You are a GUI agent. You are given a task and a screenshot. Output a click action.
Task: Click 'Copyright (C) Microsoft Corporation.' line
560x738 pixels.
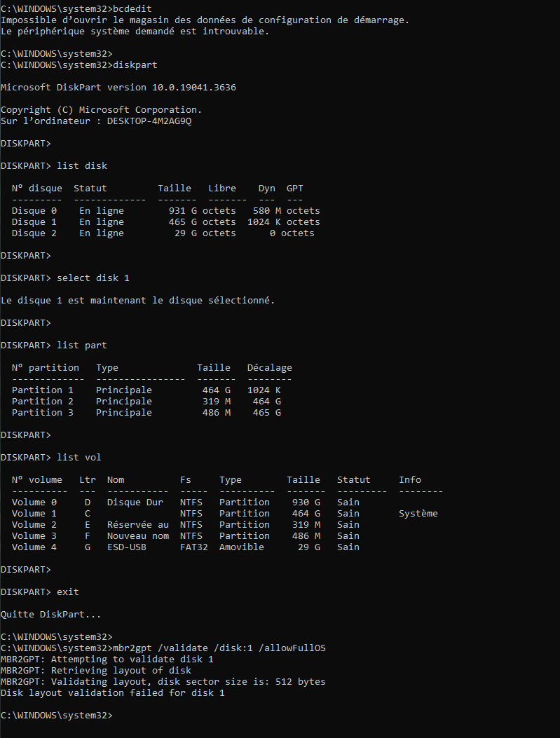pyautogui.click(x=101, y=109)
